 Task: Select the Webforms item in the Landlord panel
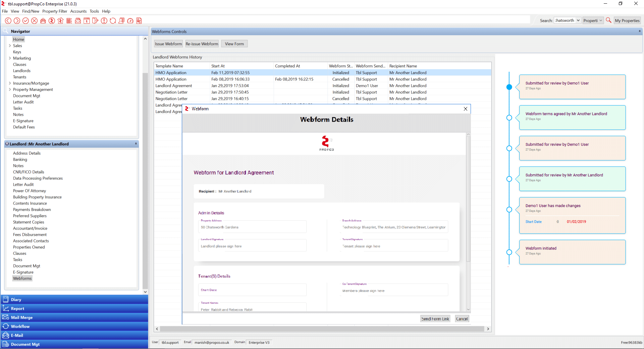coord(22,278)
